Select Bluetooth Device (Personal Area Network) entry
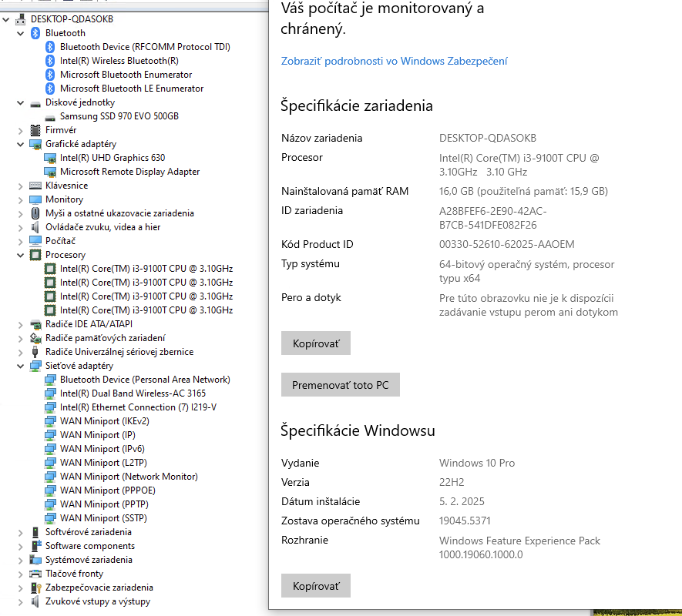The width and height of the screenshot is (682, 616). 146,380
